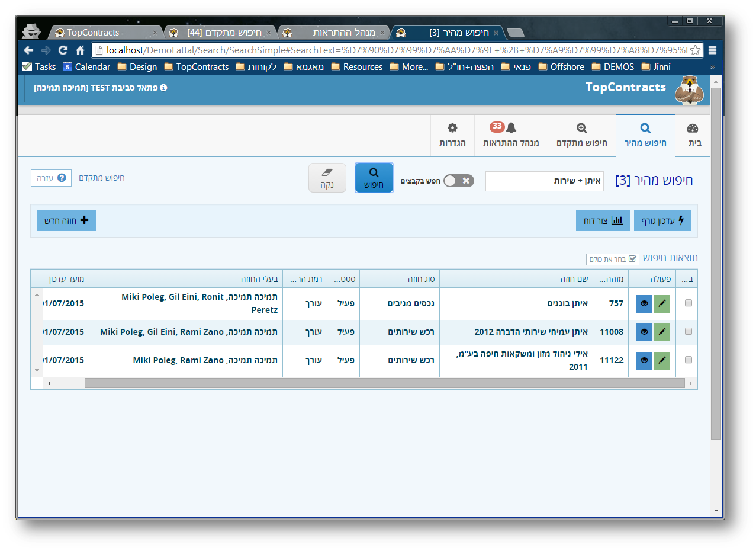Select the checkbox for contract 11122
The image size is (756, 551).
tap(688, 360)
